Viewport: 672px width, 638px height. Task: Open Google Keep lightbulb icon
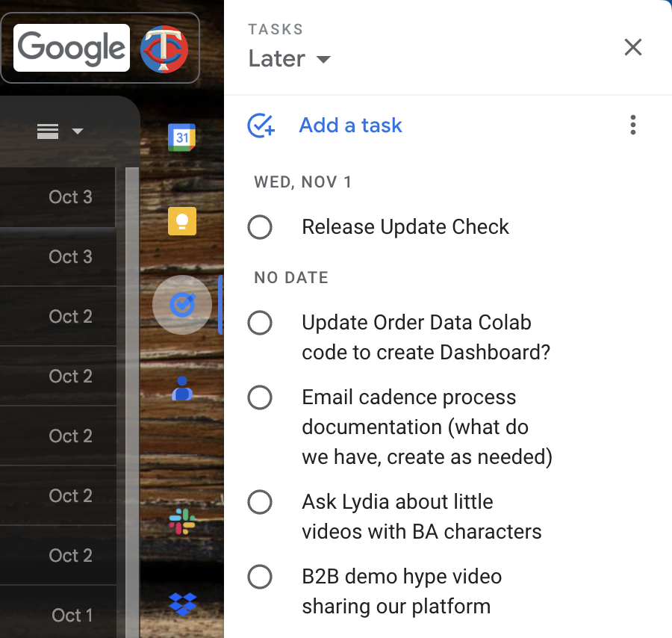[181, 221]
